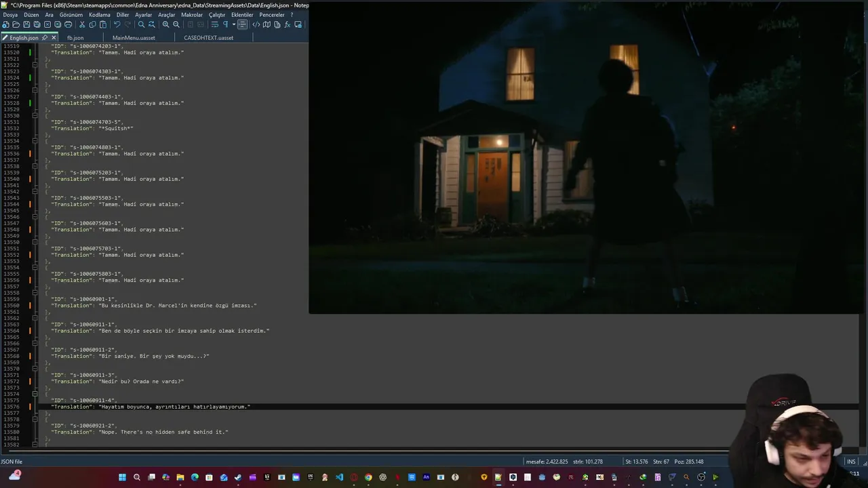Click the Cut scissors icon

pos(82,24)
